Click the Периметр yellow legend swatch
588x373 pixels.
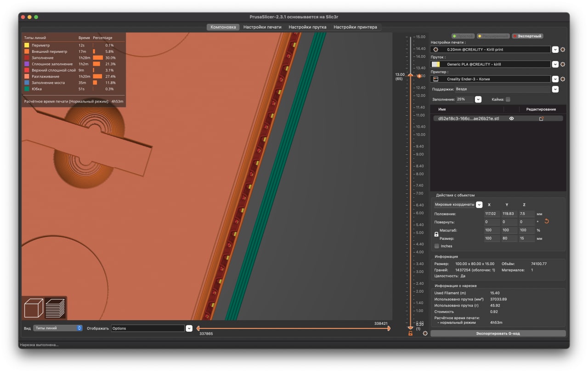pyautogui.click(x=27, y=45)
